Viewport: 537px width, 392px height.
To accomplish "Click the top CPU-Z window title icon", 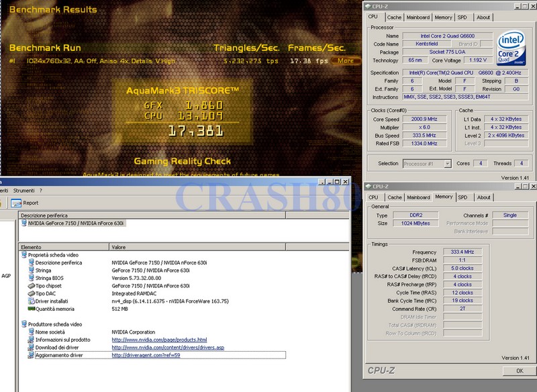I will tap(368, 6).
